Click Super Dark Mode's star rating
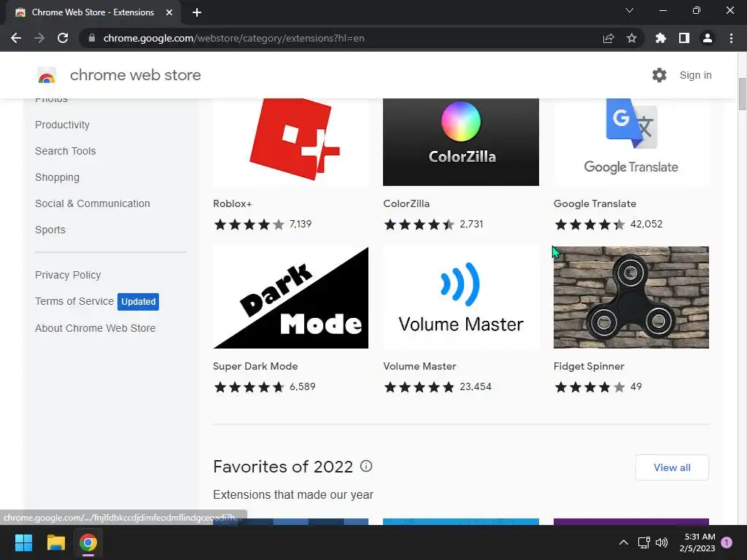 (249, 387)
